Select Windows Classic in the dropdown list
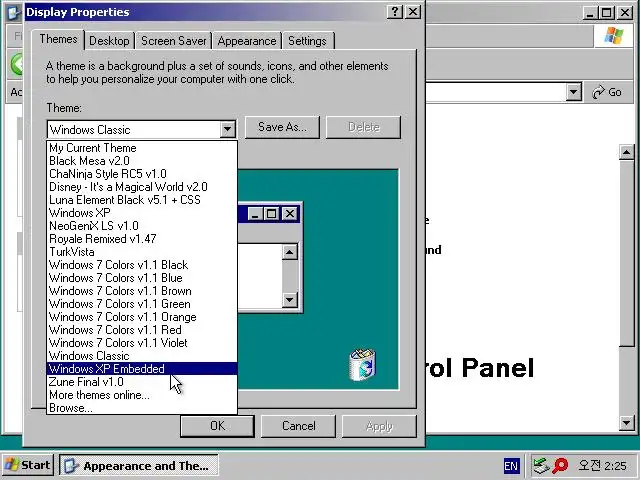 (x=142, y=356)
